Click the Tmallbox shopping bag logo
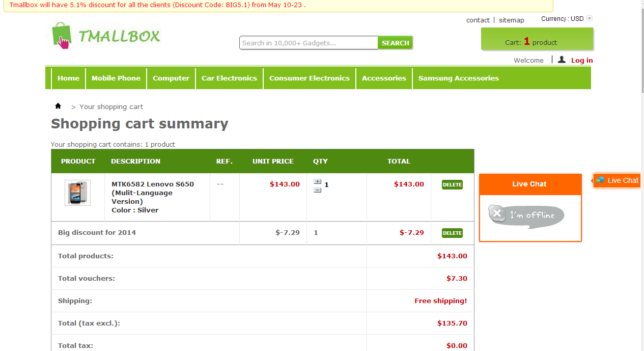This screenshot has width=644, height=351. 106,36
